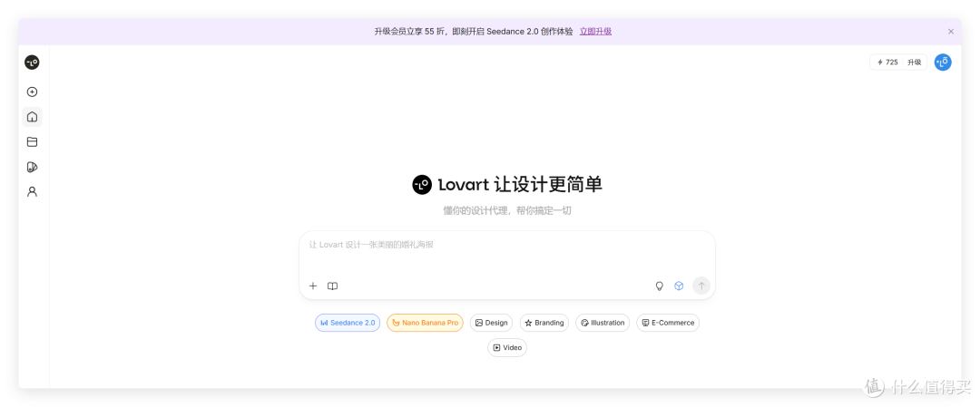Image resolution: width=980 pixels, height=407 pixels.
Task: Click the send arrow button
Action: tap(701, 286)
